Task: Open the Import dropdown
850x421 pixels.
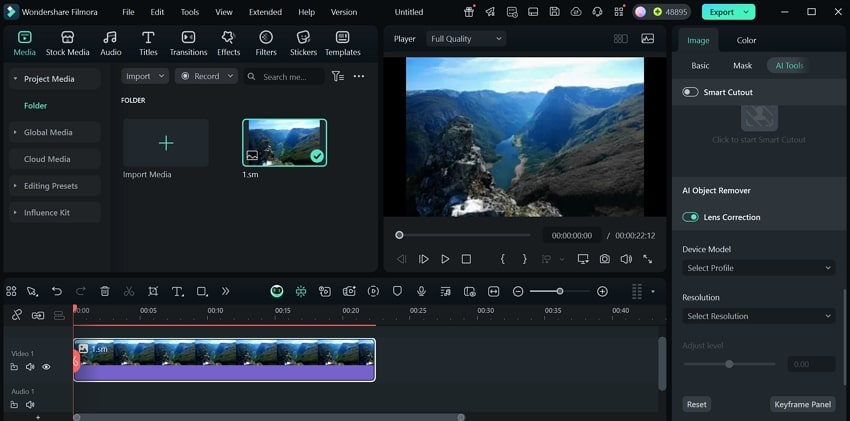Action: [145, 76]
